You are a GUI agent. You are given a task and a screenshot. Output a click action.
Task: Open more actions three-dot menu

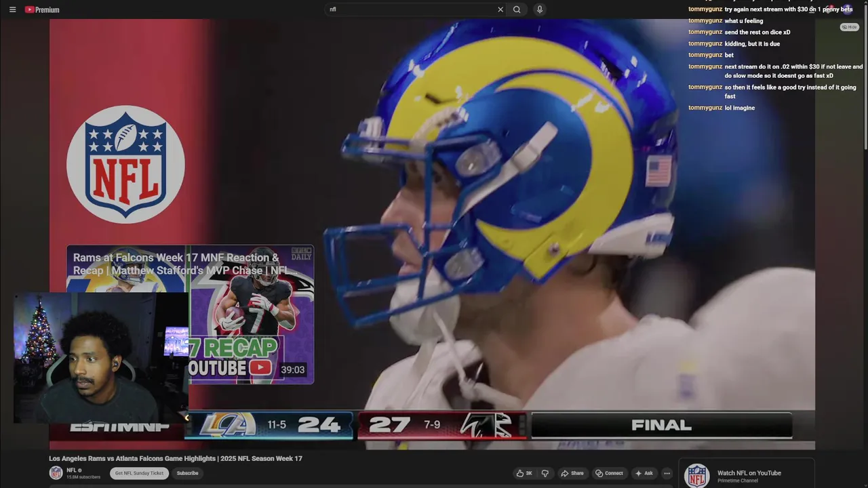667,473
